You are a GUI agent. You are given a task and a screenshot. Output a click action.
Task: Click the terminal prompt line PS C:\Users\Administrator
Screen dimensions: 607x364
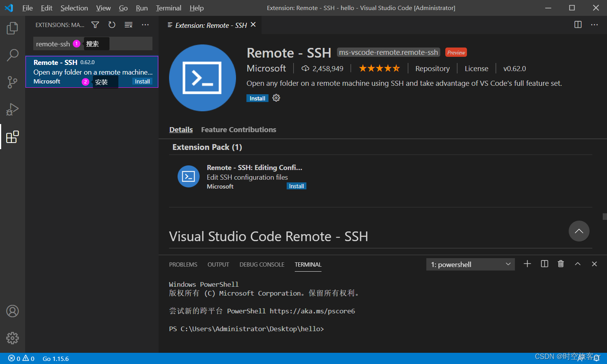tap(246, 329)
